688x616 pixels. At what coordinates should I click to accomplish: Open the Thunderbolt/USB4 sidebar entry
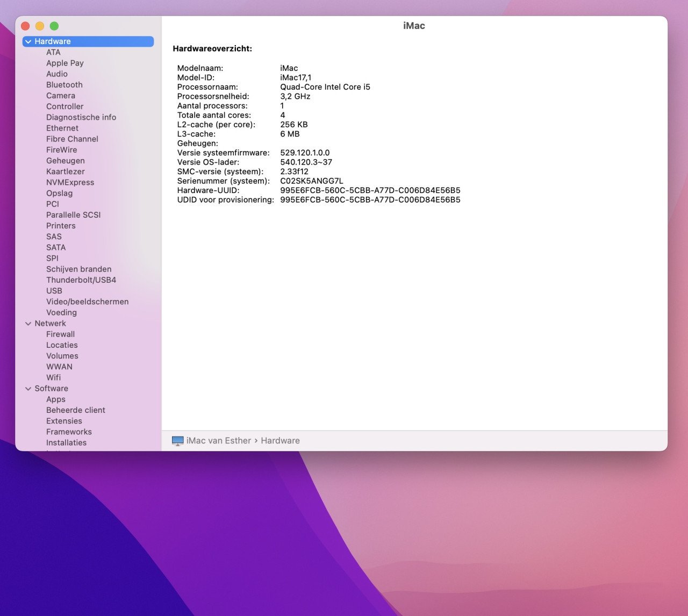coord(81,280)
